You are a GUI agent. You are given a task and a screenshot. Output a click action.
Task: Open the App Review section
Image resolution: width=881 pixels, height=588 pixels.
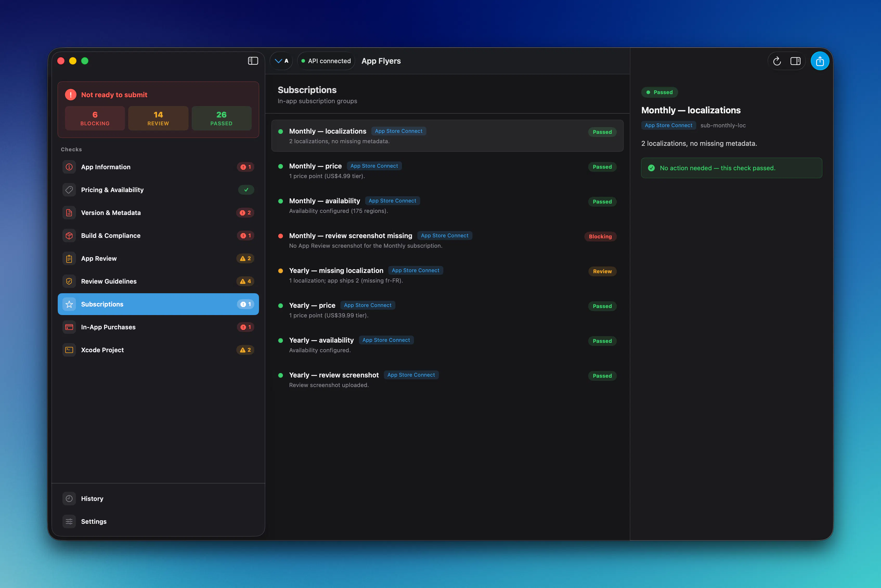pyautogui.click(x=158, y=258)
